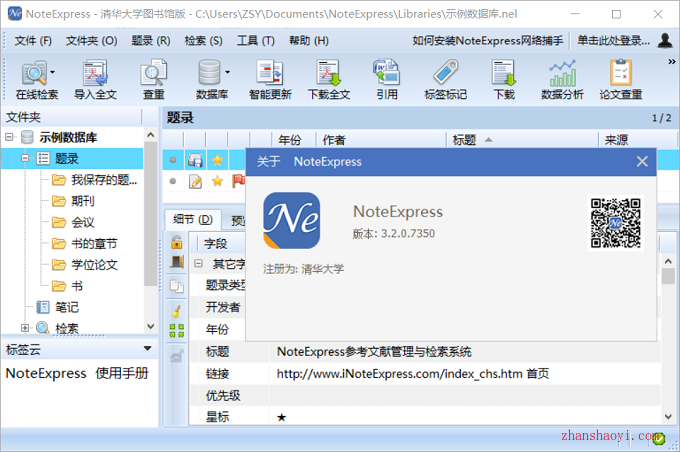680x452 pixels.
Task: Expand the 检索 tree node
Action: [25, 328]
